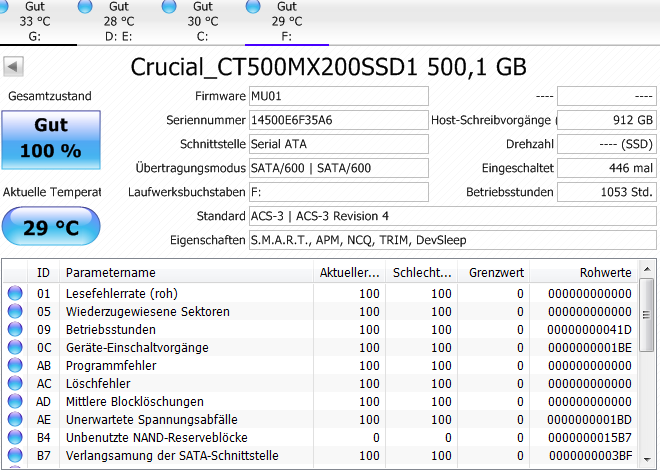
Task: Click the ID cell B4
Action: (44, 438)
